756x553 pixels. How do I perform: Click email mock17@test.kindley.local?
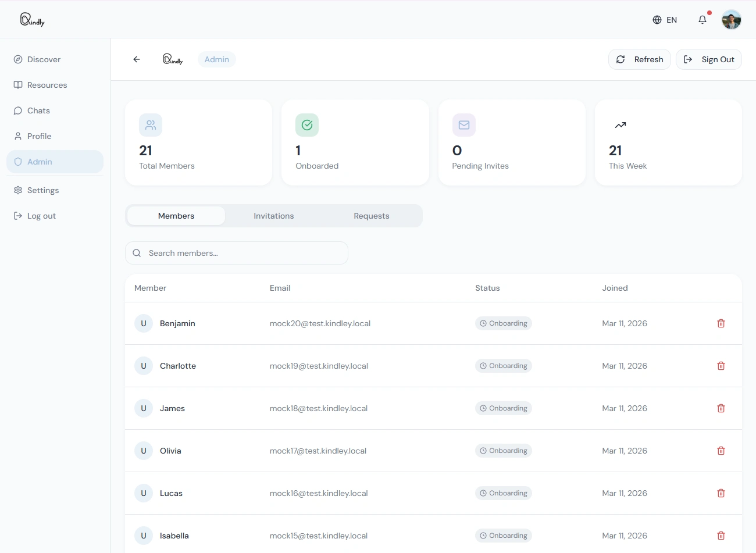pyautogui.click(x=318, y=451)
